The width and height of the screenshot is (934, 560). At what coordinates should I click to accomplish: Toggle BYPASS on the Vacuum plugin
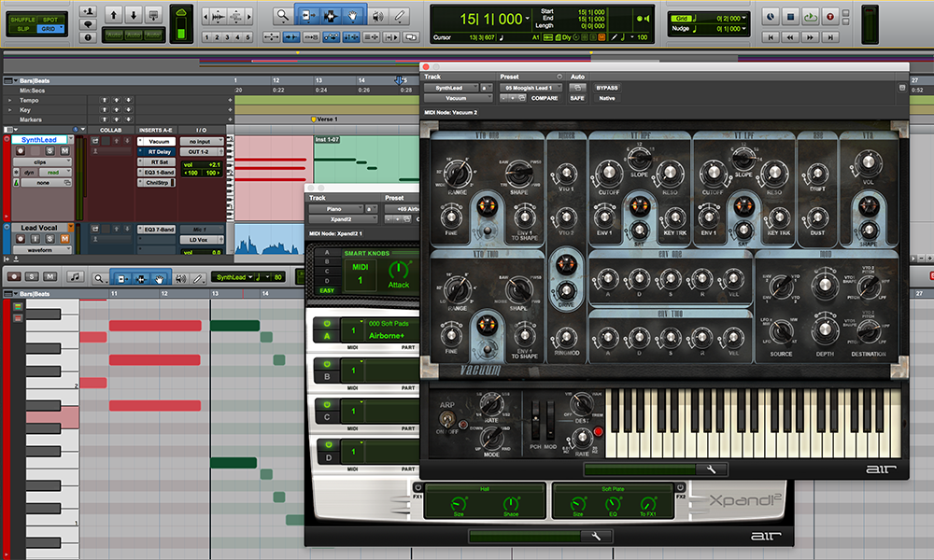(x=607, y=88)
